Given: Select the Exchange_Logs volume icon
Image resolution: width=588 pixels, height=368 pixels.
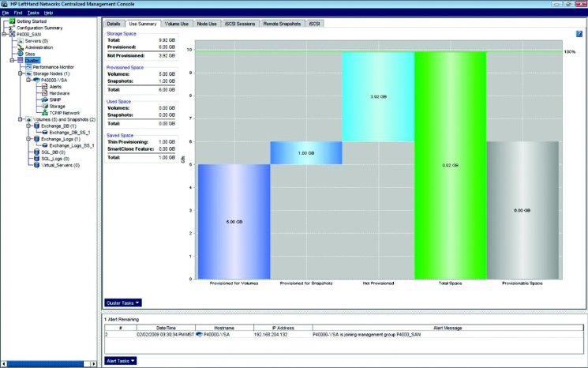Looking at the screenshot, I should (x=37, y=139).
